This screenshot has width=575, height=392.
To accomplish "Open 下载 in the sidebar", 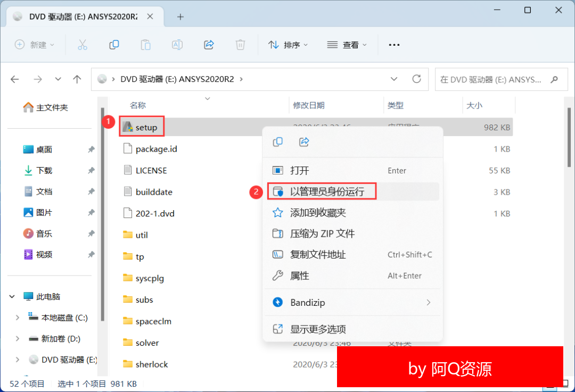I will pos(38,170).
